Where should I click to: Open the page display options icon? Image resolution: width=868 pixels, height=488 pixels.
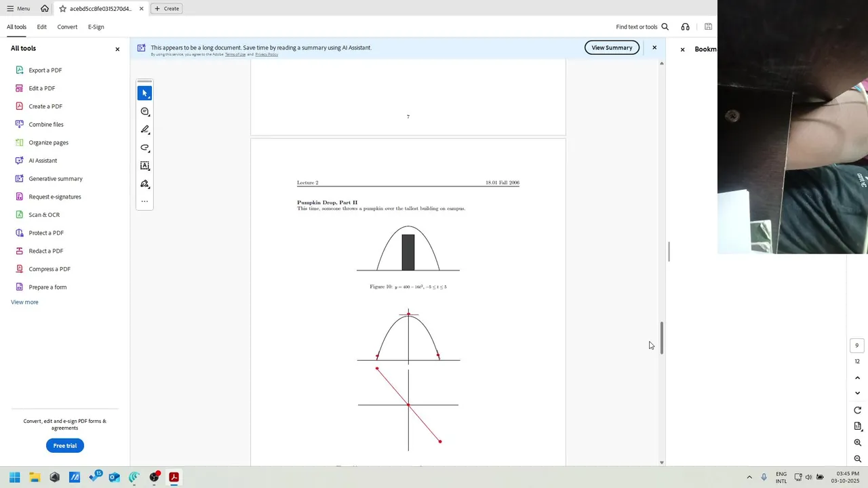pyautogui.click(x=857, y=426)
